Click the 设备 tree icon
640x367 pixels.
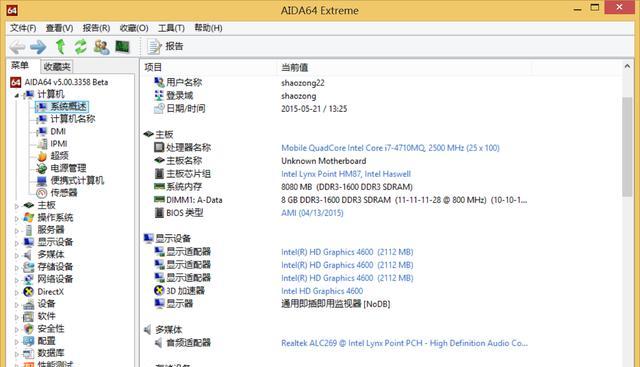coord(29,304)
